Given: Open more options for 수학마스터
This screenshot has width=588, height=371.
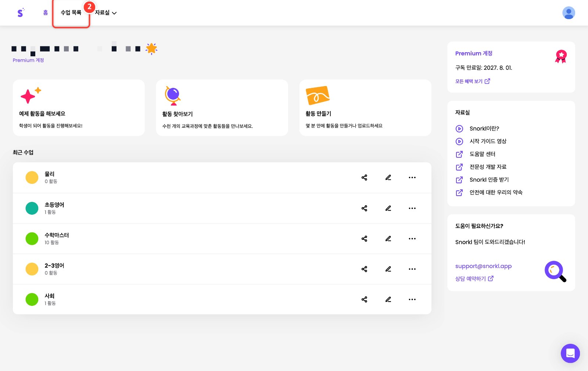Looking at the screenshot, I should [412, 239].
